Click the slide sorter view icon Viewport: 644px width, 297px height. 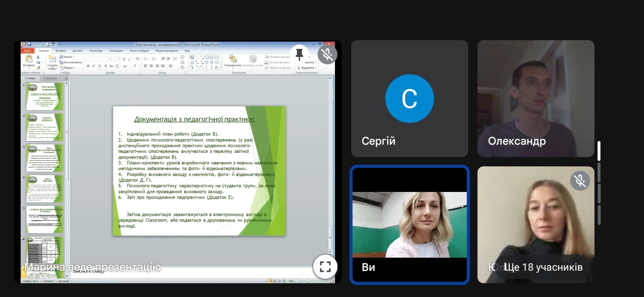coord(275,281)
